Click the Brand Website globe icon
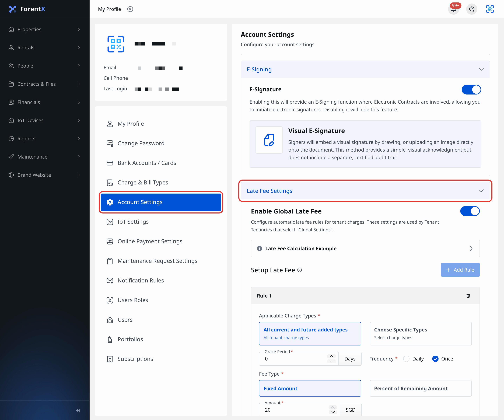504x420 pixels. click(x=11, y=175)
